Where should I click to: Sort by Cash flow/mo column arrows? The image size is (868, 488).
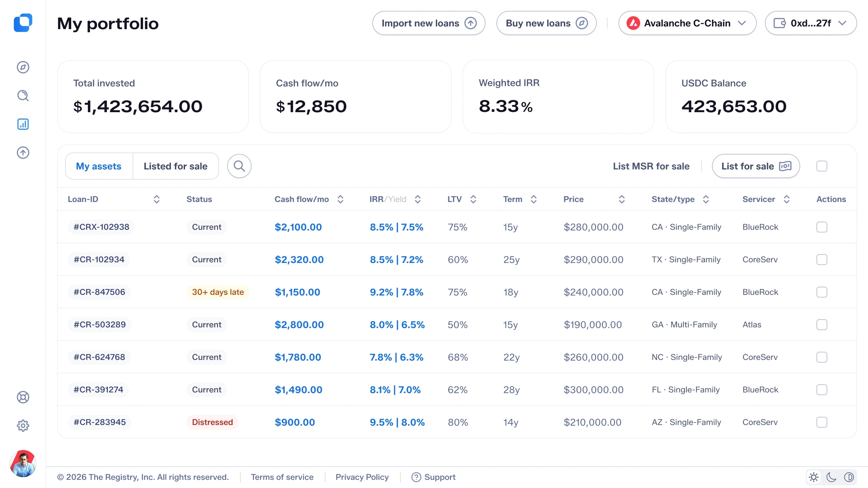[x=340, y=199]
